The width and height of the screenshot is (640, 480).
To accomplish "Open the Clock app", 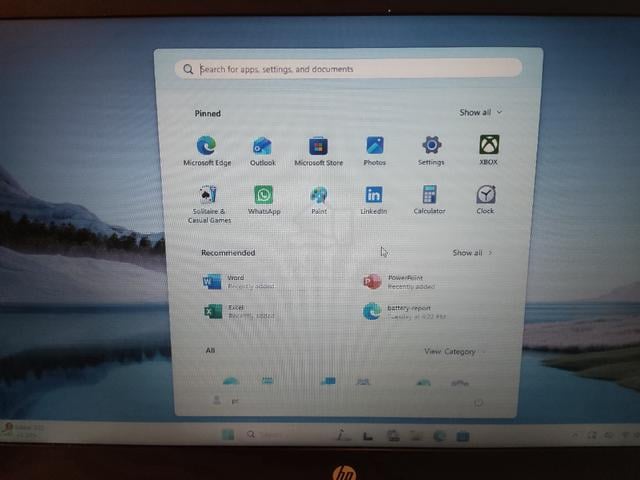I will coord(485,199).
